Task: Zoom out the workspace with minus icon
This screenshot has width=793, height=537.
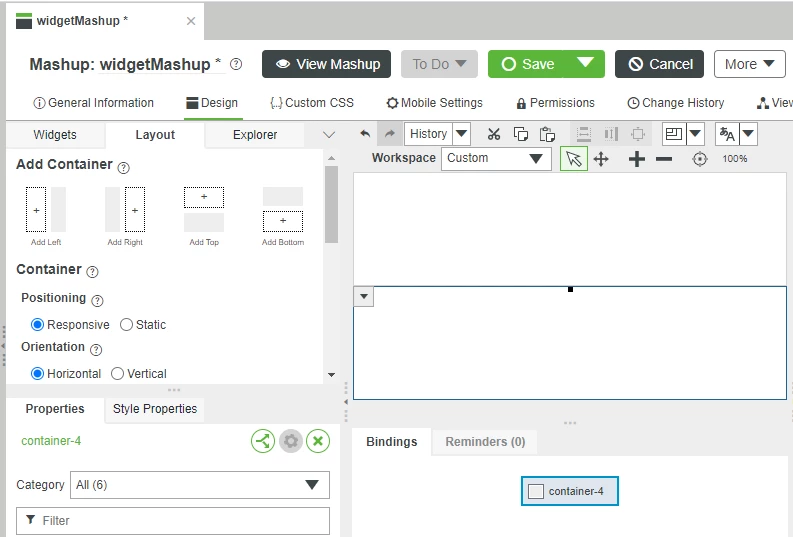Action: (664, 159)
